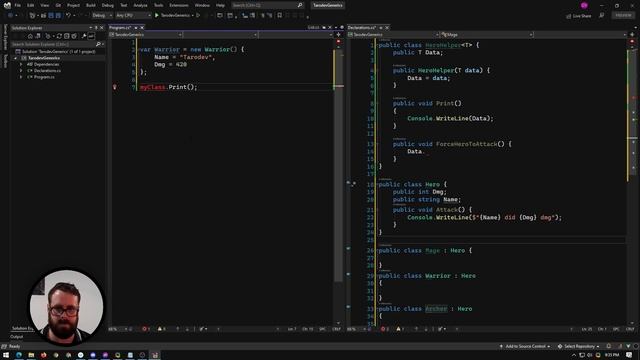Pin the Declarations.cs tab
Screen dimensions: 640x360
(381, 27)
